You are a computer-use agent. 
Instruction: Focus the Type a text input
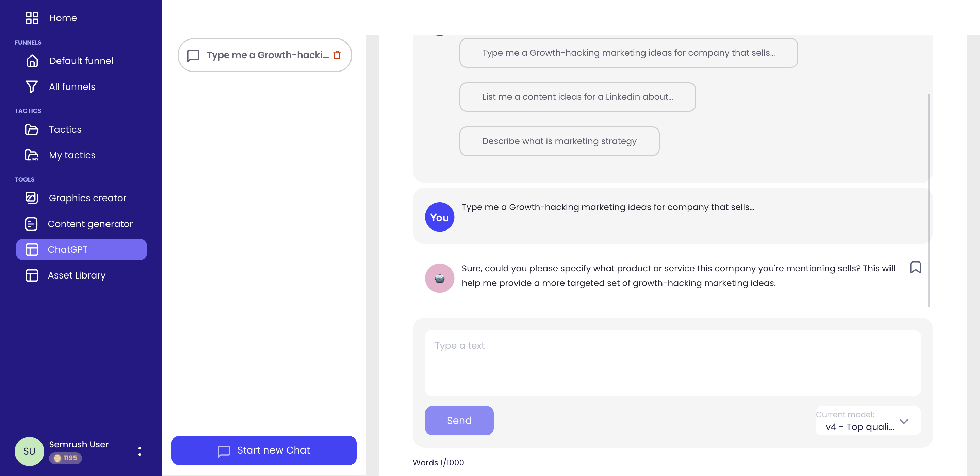click(672, 363)
